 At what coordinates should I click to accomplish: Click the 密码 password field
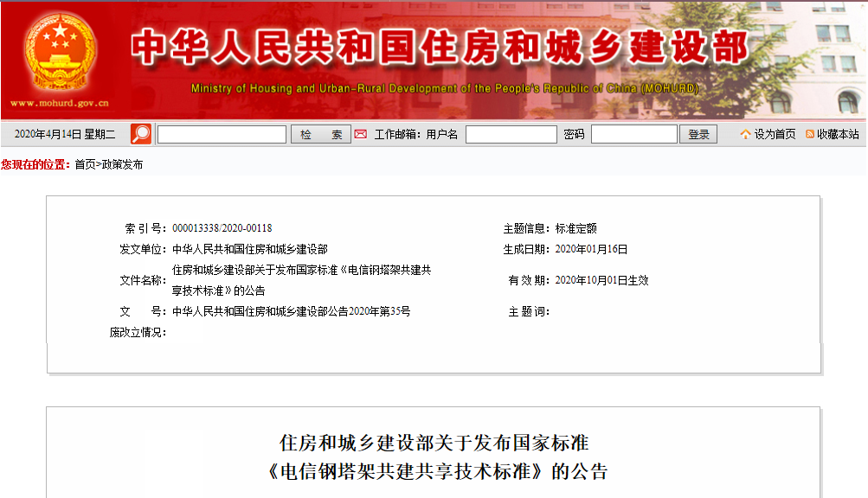coord(634,133)
